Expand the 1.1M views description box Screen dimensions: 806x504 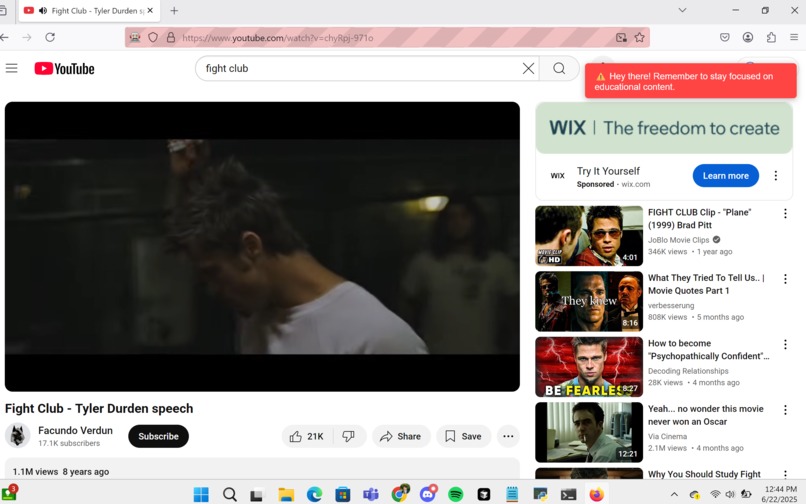[x=262, y=469]
